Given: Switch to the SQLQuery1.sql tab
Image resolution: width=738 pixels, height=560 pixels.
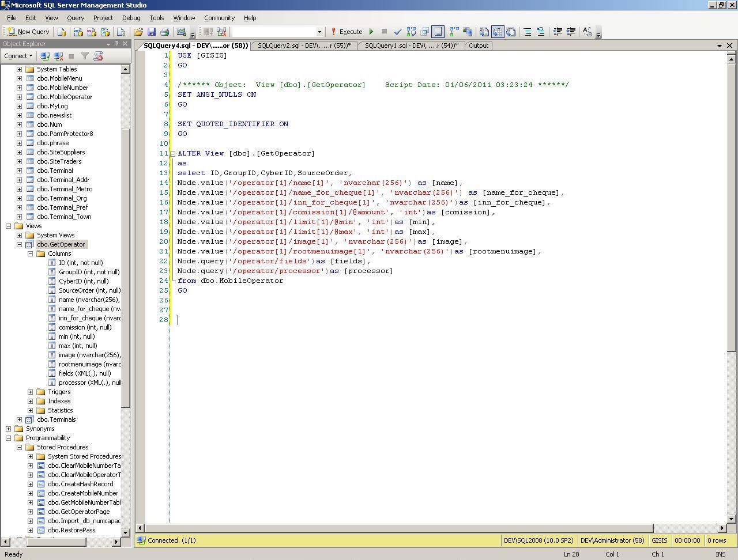Looking at the screenshot, I should coord(412,46).
